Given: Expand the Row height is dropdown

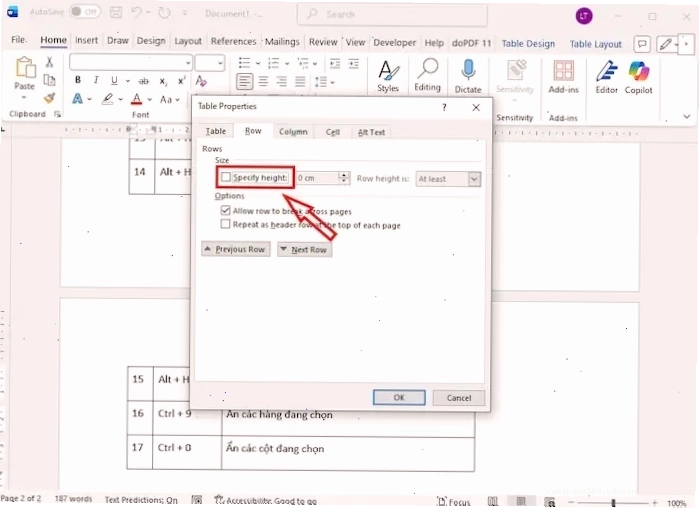Looking at the screenshot, I should [474, 179].
